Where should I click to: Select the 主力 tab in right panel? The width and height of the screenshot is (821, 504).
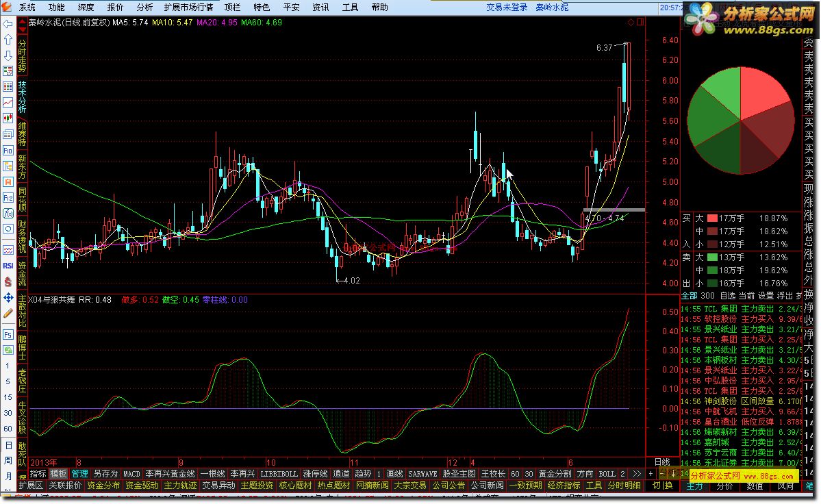(695, 486)
